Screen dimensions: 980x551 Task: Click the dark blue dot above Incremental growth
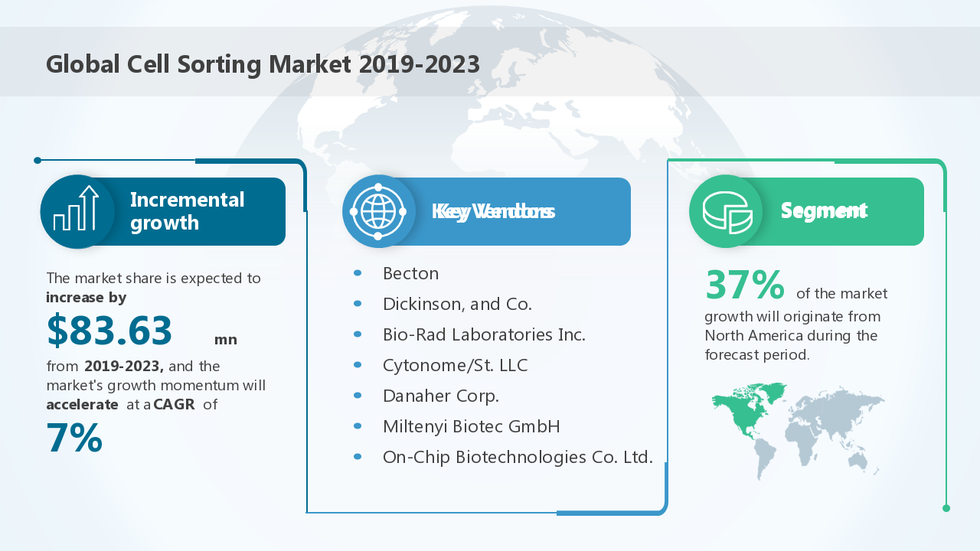point(38,160)
